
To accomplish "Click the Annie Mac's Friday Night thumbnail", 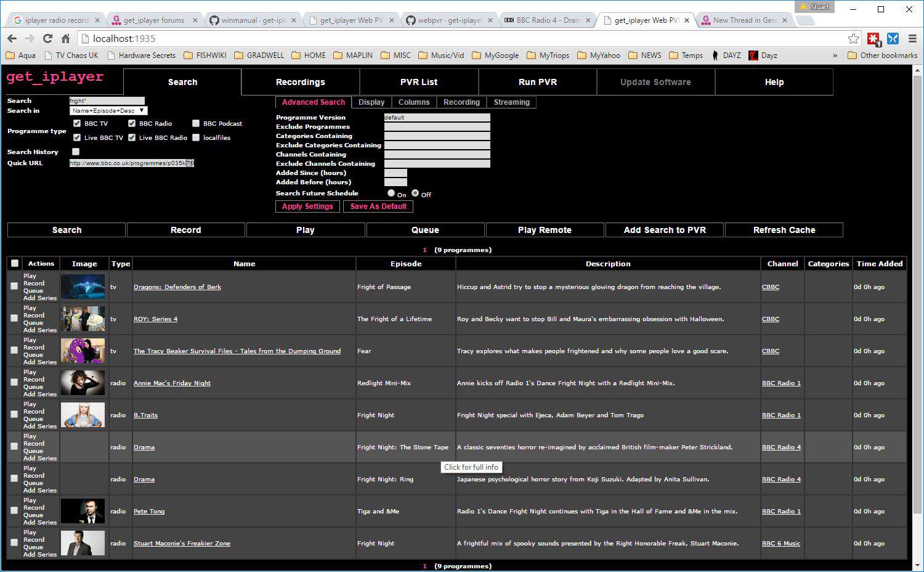I will 83,383.
